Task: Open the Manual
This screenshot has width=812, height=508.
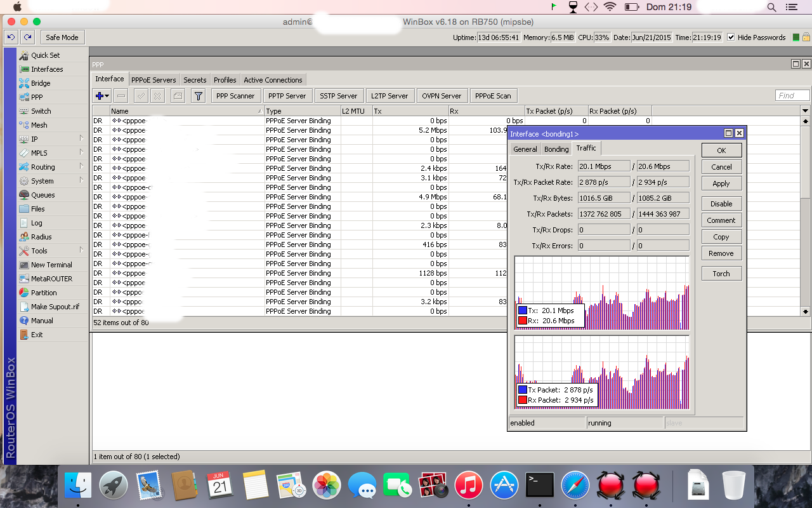Action: (53, 321)
